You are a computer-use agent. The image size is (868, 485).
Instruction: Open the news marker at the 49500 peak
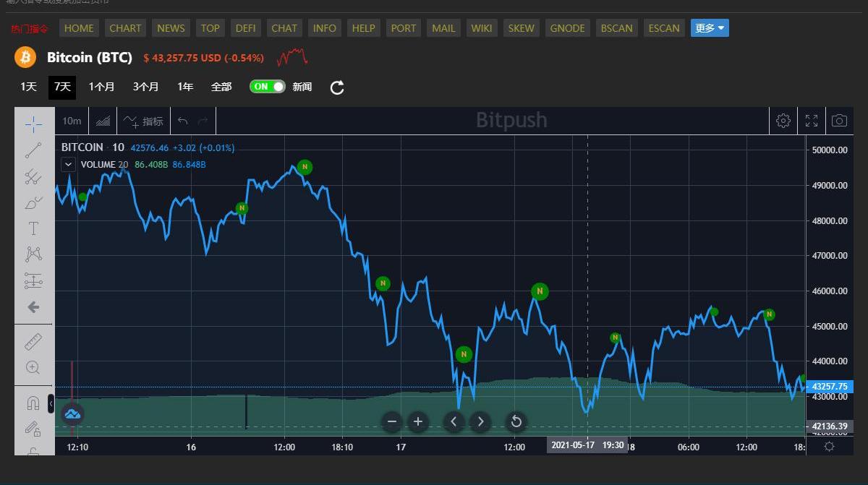305,167
